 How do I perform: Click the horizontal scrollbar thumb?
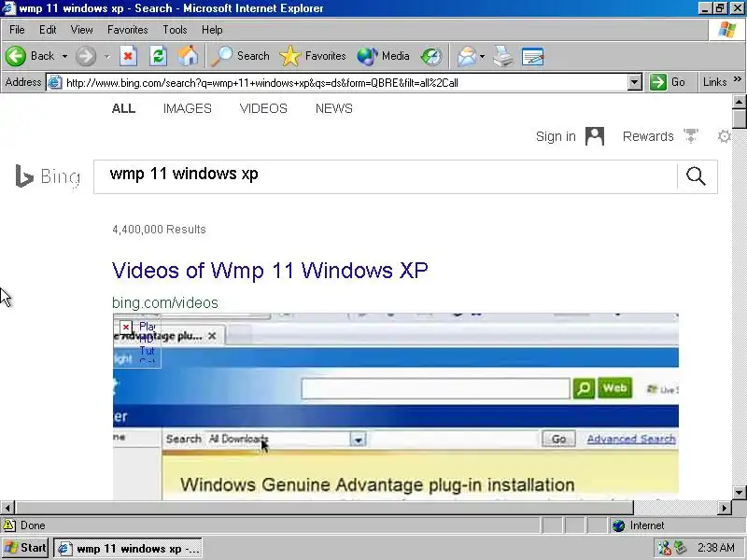click(x=324, y=508)
